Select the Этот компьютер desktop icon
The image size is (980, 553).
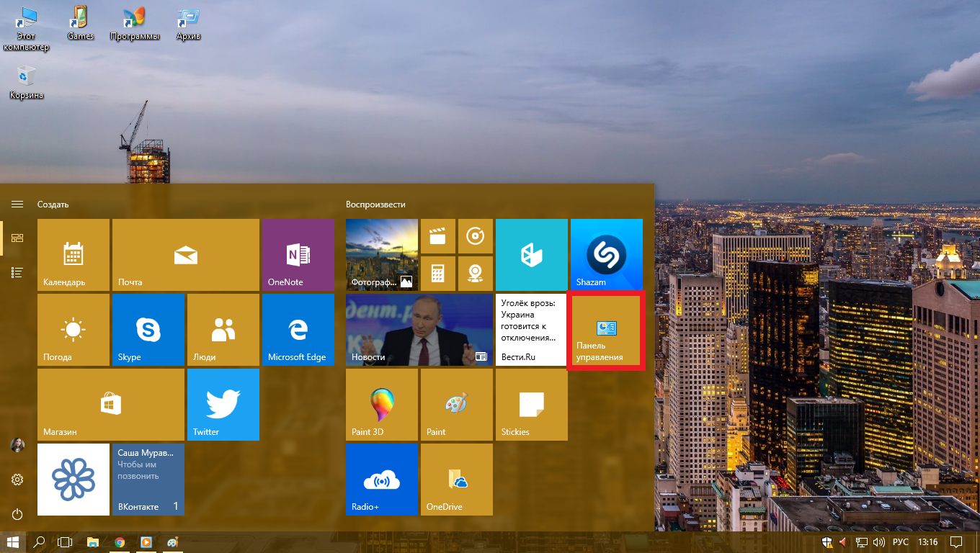point(27,30)
